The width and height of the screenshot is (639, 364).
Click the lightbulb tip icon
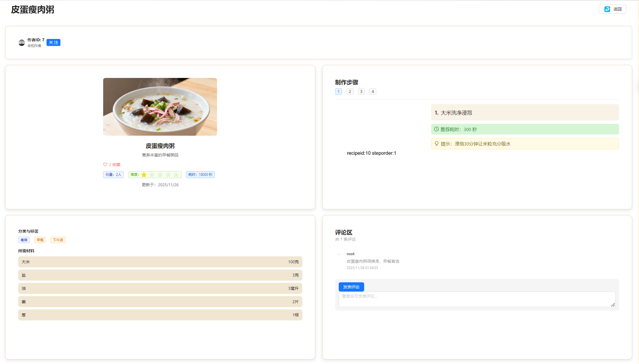point(436,144)
